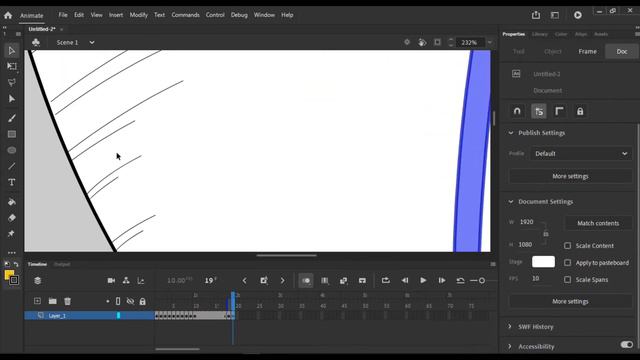The width and height of the screenshot is (640, 360).
Task: Toggle lock all layers icon
Action: [142, 302]
